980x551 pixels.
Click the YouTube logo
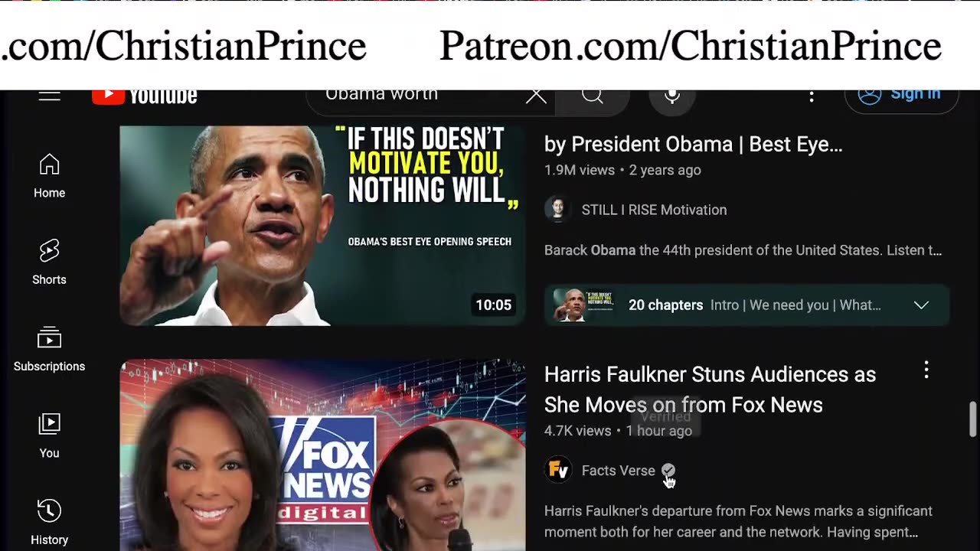[x=145, y=96]
